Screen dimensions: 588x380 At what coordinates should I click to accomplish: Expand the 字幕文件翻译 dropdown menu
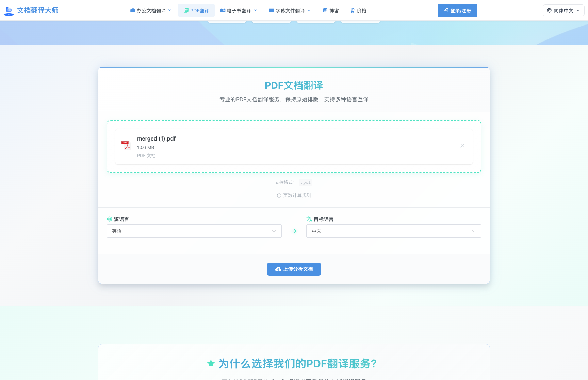pyautogui.click(x=290, y=10)
